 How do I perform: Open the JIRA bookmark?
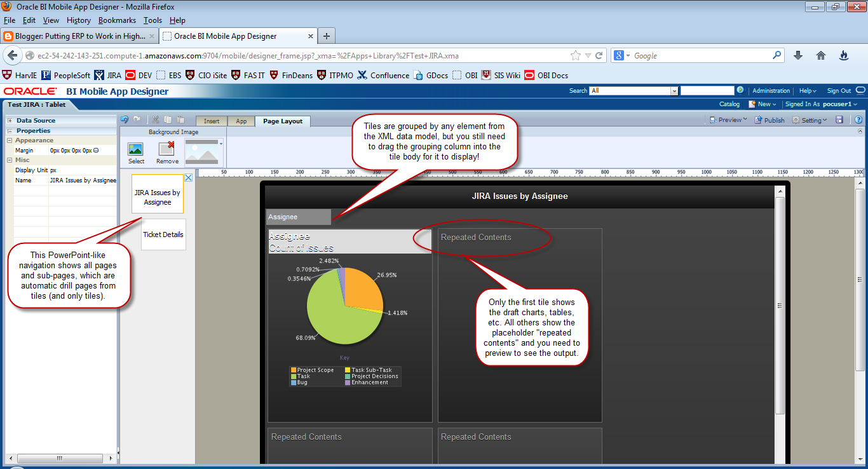[x=108, y=75]
